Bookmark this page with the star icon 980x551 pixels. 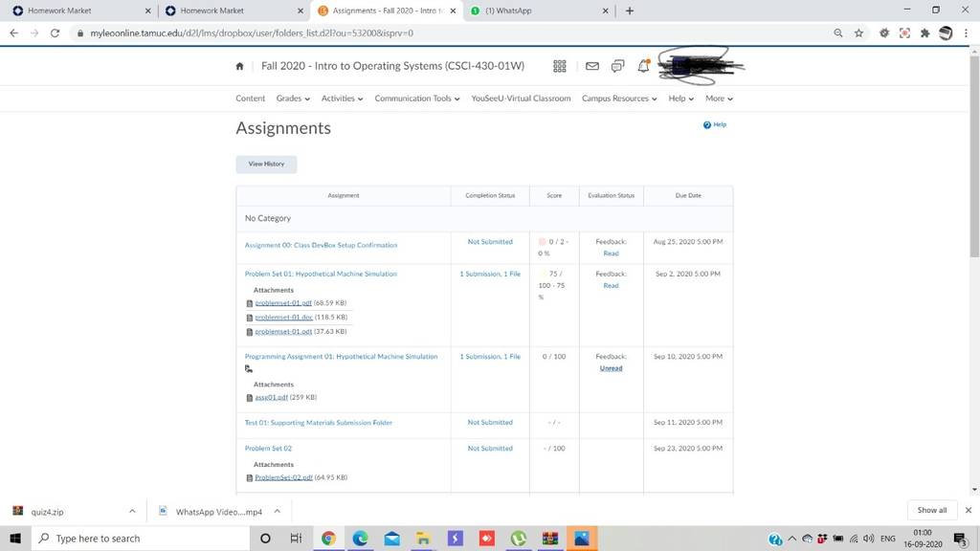858,33
